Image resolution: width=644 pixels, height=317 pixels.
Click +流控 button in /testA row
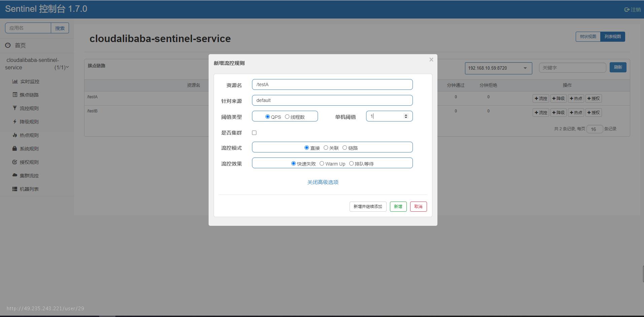click(541, 99)
